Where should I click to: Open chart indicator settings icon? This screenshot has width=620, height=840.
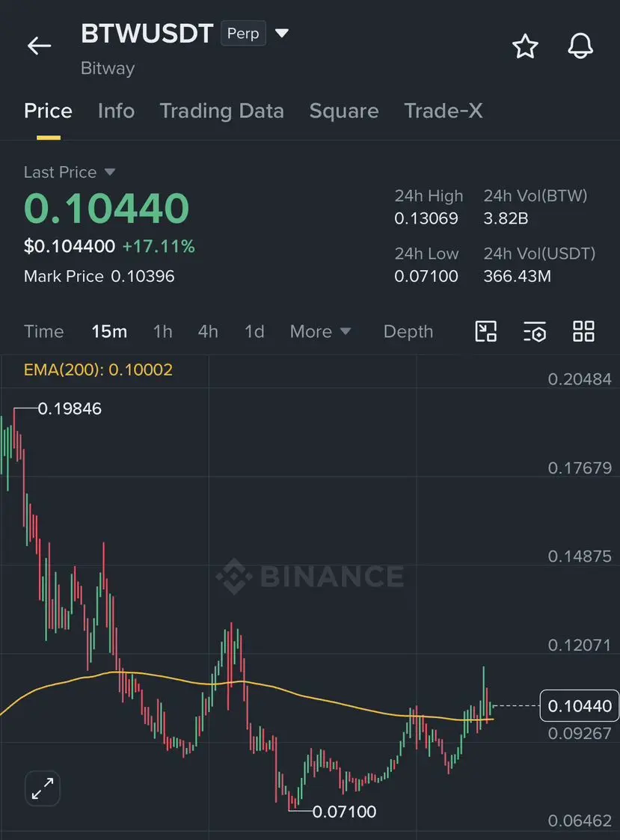click(535, 331)
